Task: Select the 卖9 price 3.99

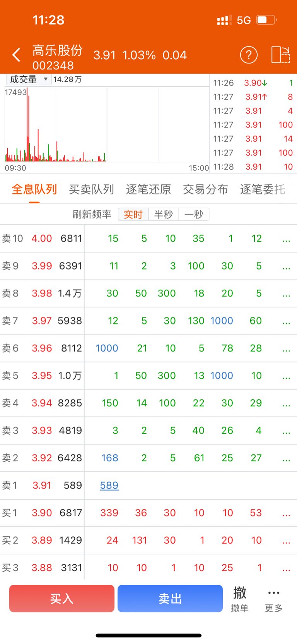Action: pos(42,266)
